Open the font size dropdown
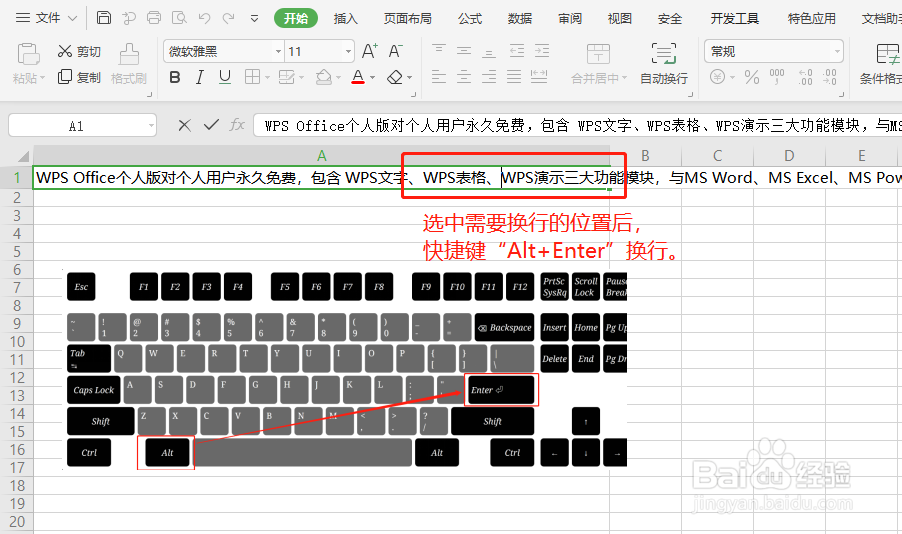This screenshot has height=534, width=902. (348, 52)
